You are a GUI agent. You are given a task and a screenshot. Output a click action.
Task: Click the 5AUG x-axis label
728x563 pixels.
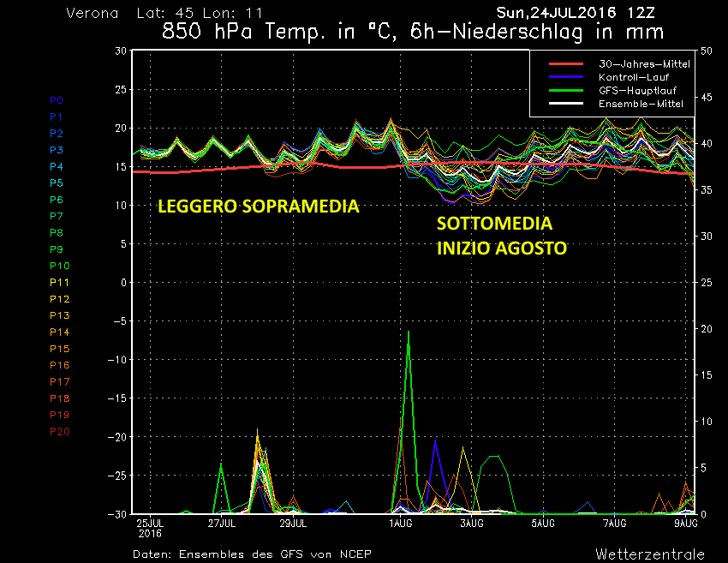click(543, 524)
